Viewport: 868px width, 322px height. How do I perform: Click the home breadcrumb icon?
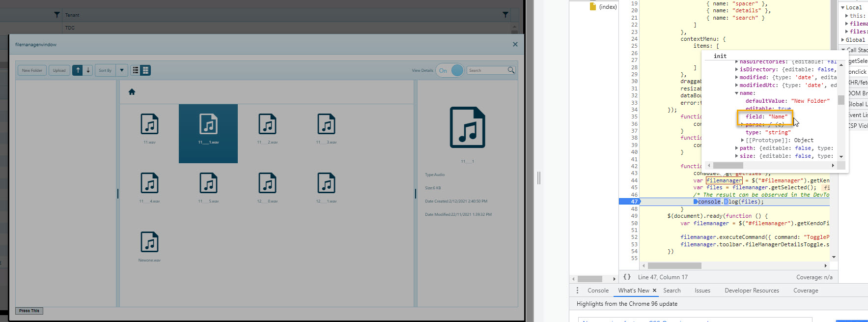pyautogui.click(x=132, y=92)
